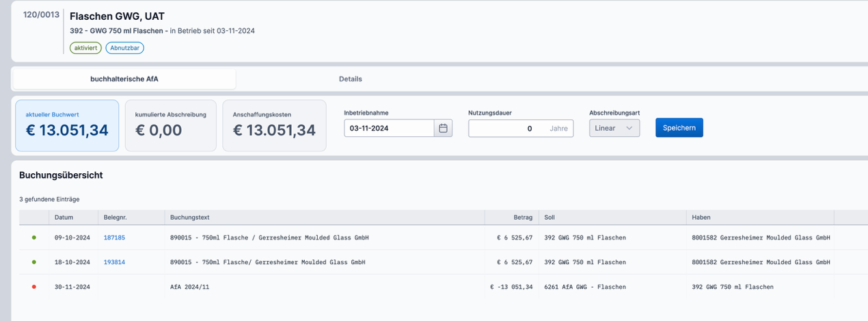Click the aktivierte status badge
Screen dimensions: 868x321
click(x=85, y=48)
